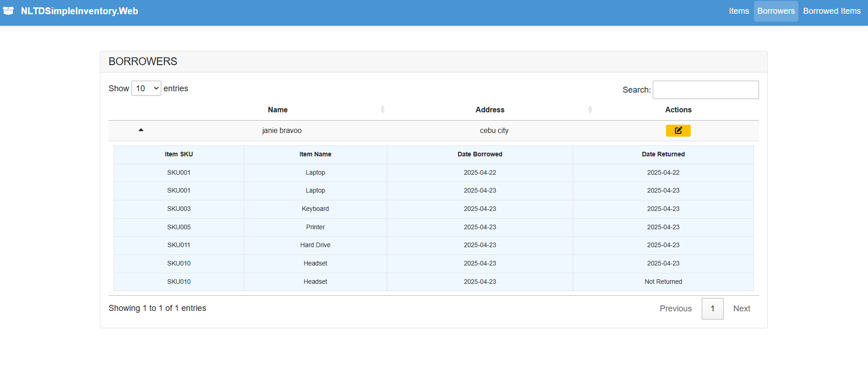This screenshot has height=387, width=868.
Task: Open the Show entries dropdown
Action: [x=146, y=88]
